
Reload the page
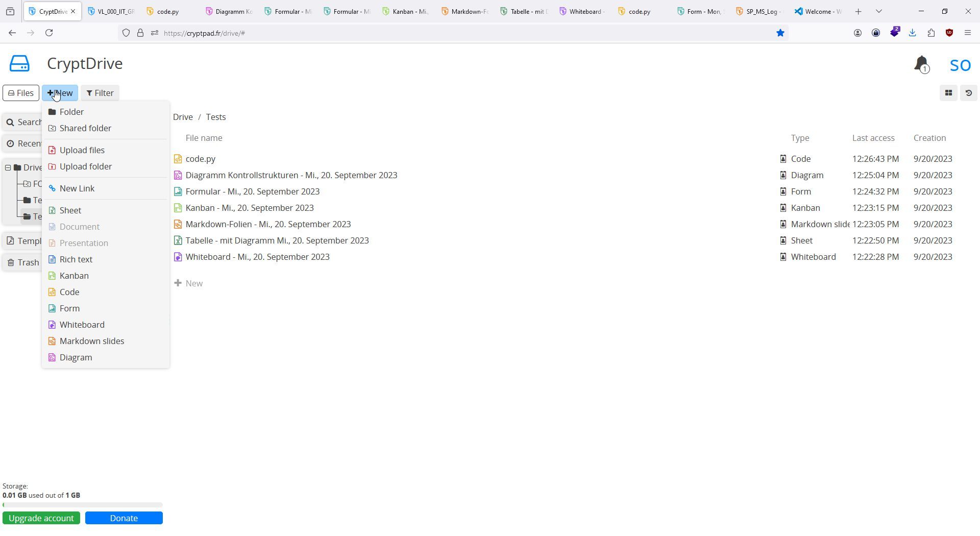click(x=49, y=33)
